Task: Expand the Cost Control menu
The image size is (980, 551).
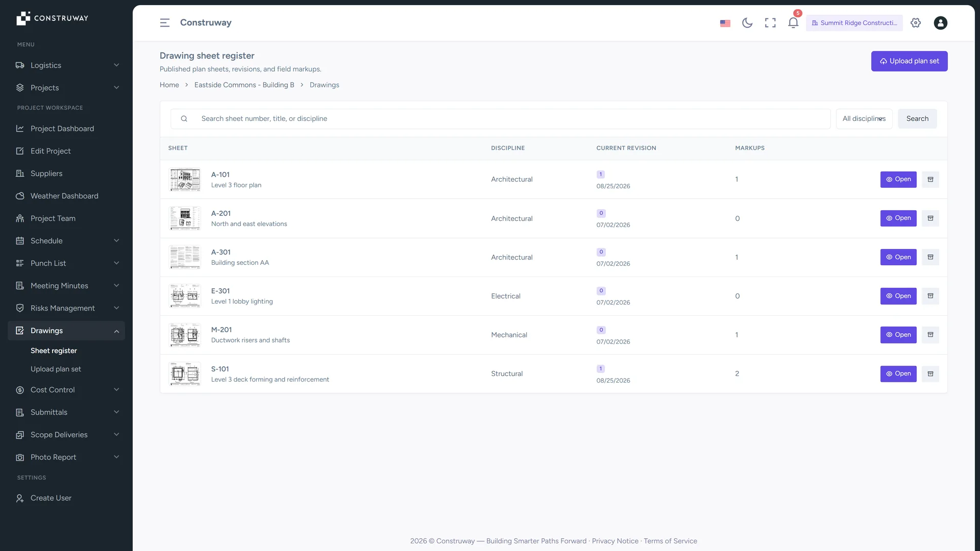Action: [x=66, y=390]
